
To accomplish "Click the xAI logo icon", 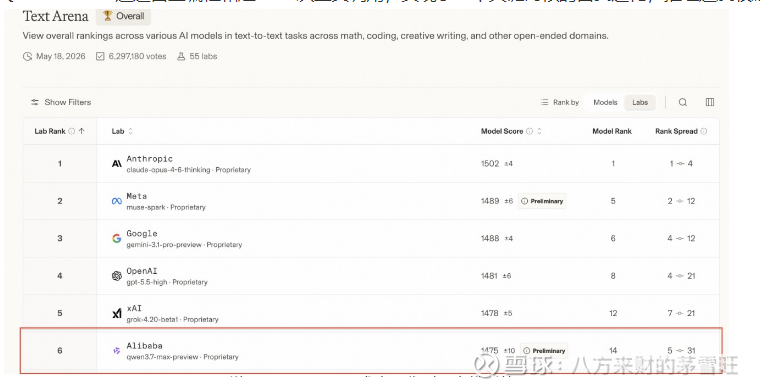I will [117, 313].
